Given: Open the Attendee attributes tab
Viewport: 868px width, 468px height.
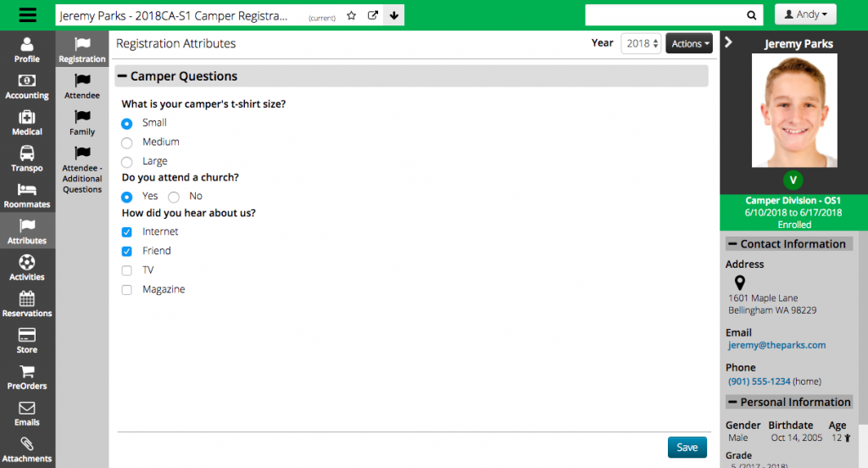Looking at the screenshot, I should [x=82, y=86].
